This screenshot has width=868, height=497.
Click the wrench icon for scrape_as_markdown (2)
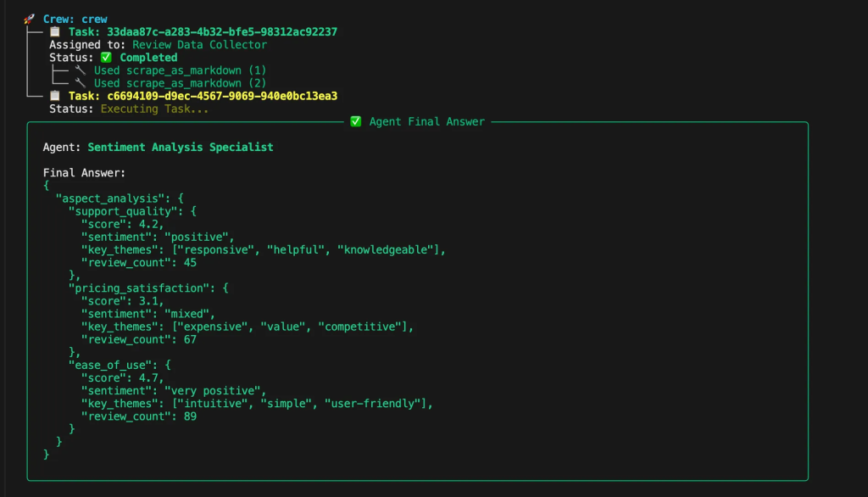point(81,83)
